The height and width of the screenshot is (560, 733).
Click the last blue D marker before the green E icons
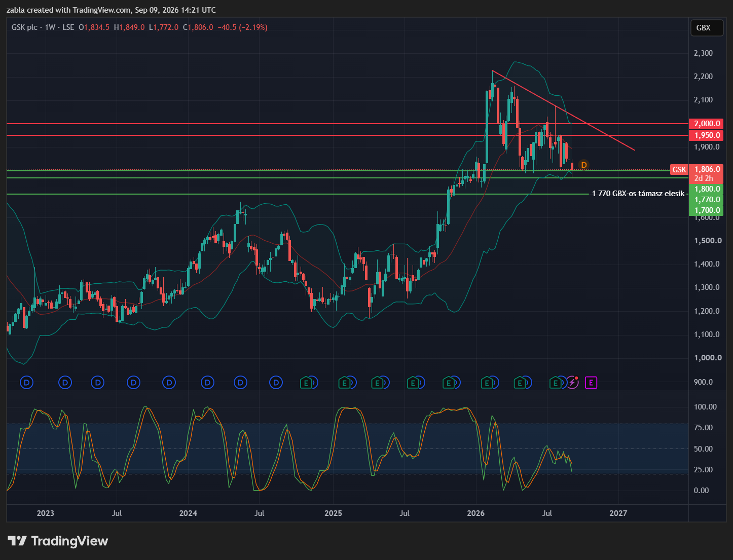(x=276, y=383)
